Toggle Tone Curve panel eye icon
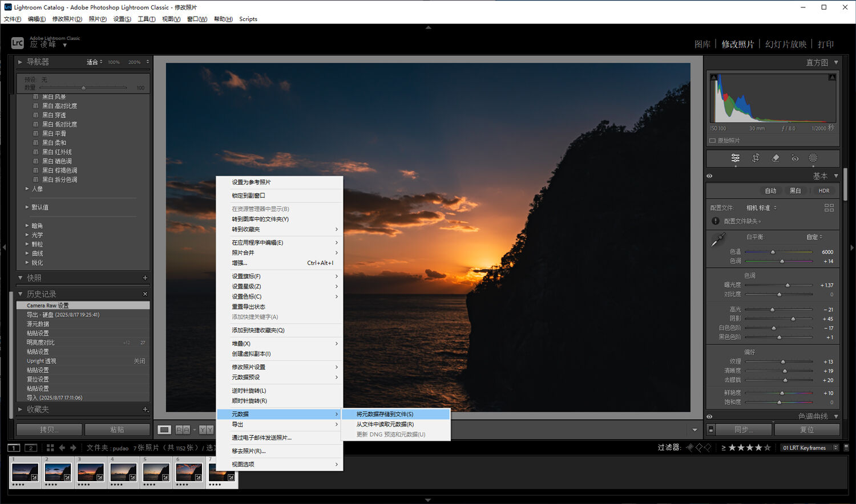This screenshot has width=856, height=504. click(709, 416)
